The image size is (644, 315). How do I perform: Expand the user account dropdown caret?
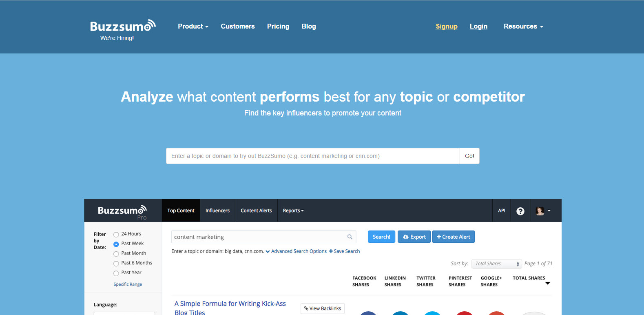coord(549,211)
